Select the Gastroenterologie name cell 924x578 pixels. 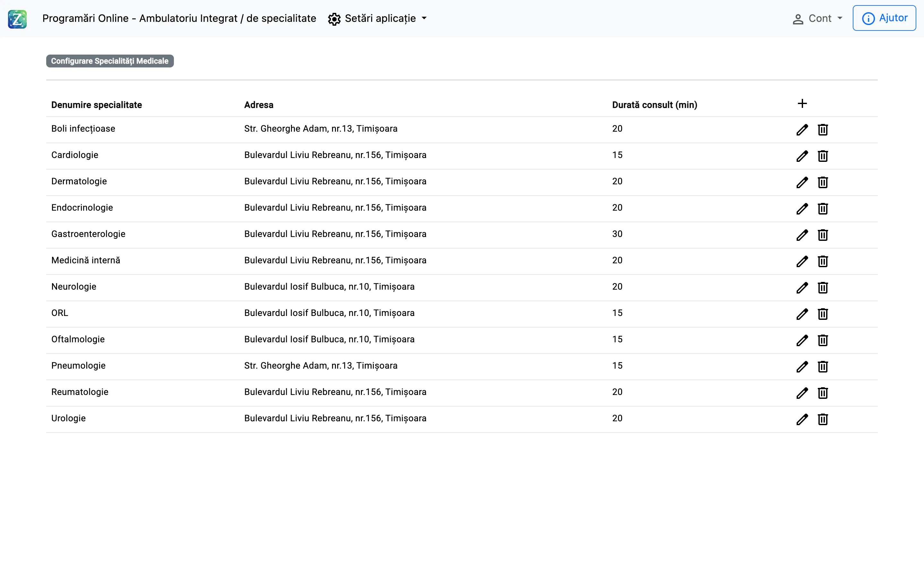(x=88, y=234)
